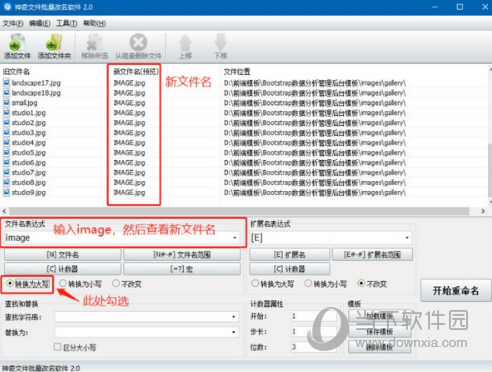Click the file icon beside studio9.jpg
This screenshot has width=492, height=372.
[x=6, y=192]
